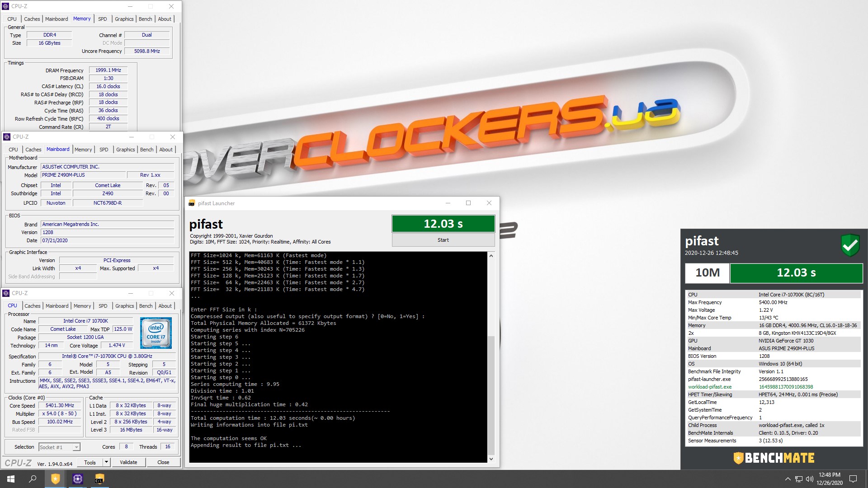Click pifast Launcher title bar icon
Image resolution: width=868 pixels, height=488 pixels.
pos(192,203)
